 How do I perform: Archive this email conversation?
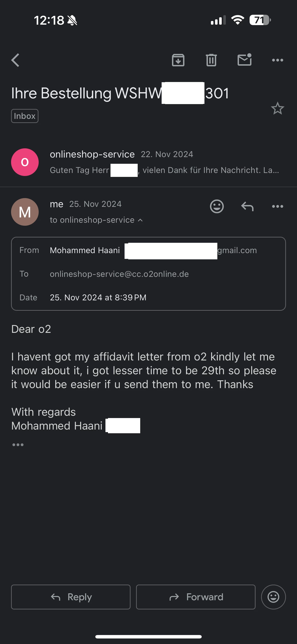[x=178, y=60]
